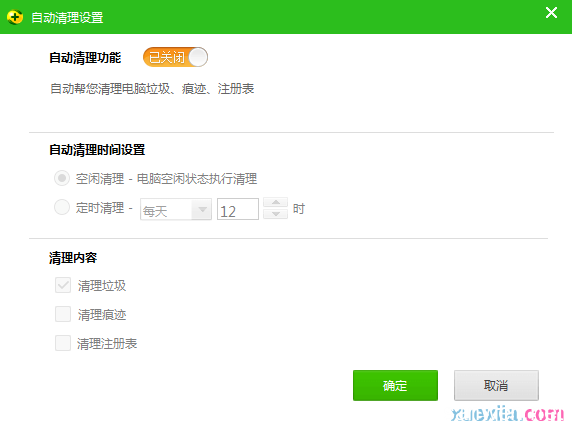Check the 清理注册表 checkbox
This screenshot has height=426, width=572.
[63, 343]
